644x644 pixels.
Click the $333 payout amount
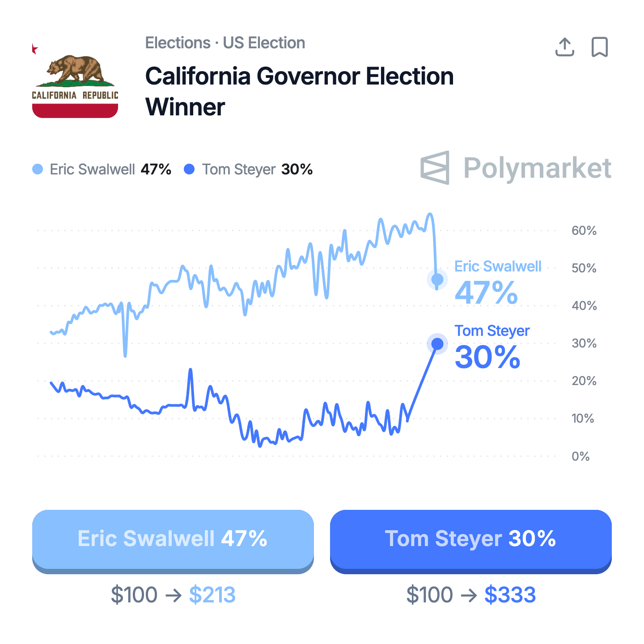click(510, 595)
